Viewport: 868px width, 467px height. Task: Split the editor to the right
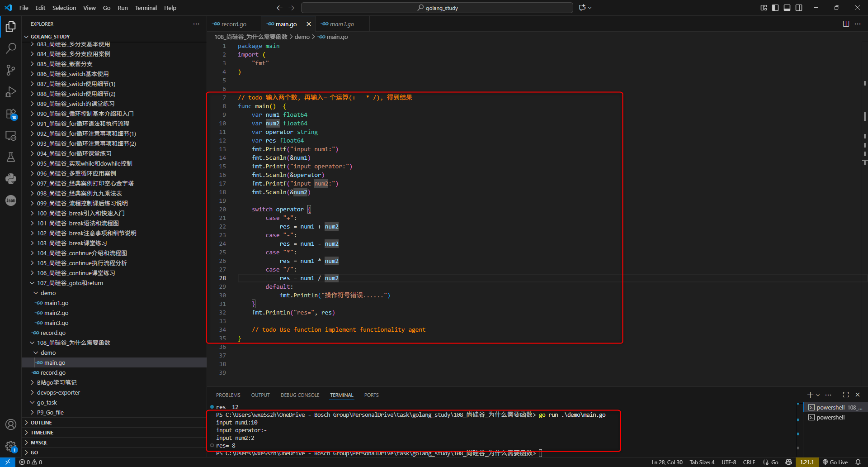pos(846,24)
